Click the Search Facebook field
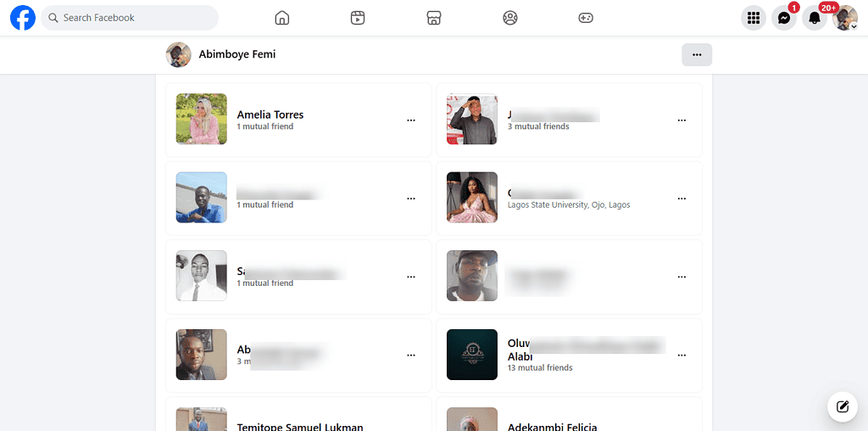Image resolution: width=868 pixels, height=431 pixels. coord(130,18)
